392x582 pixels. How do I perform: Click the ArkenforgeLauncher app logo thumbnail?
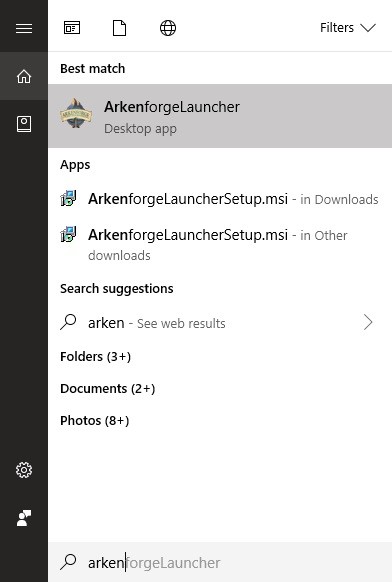point(76,113)
